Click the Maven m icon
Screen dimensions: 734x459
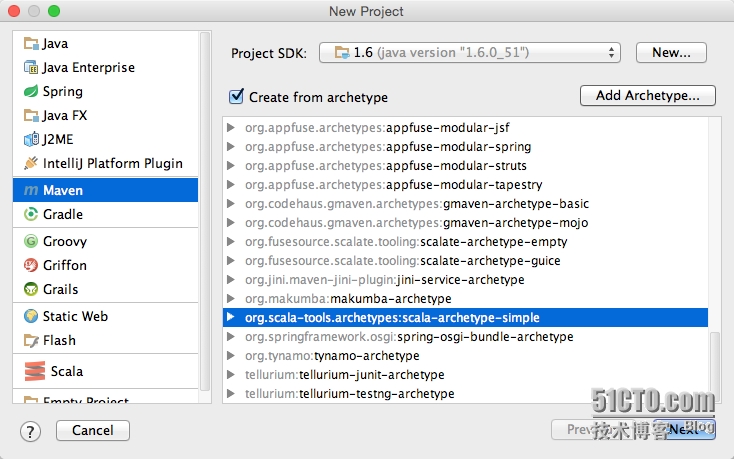pos(31,190)
